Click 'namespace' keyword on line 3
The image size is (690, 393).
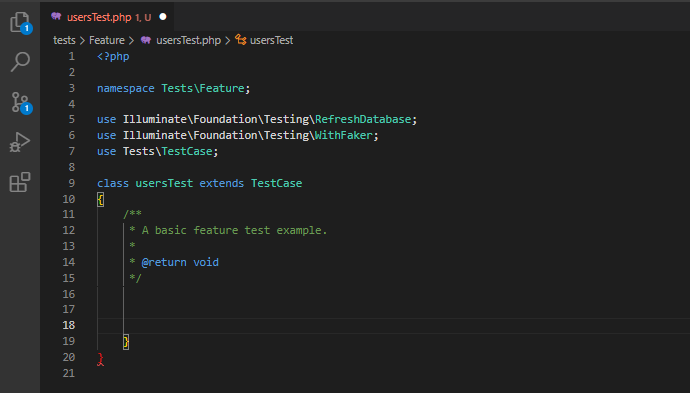coord(126,88)
